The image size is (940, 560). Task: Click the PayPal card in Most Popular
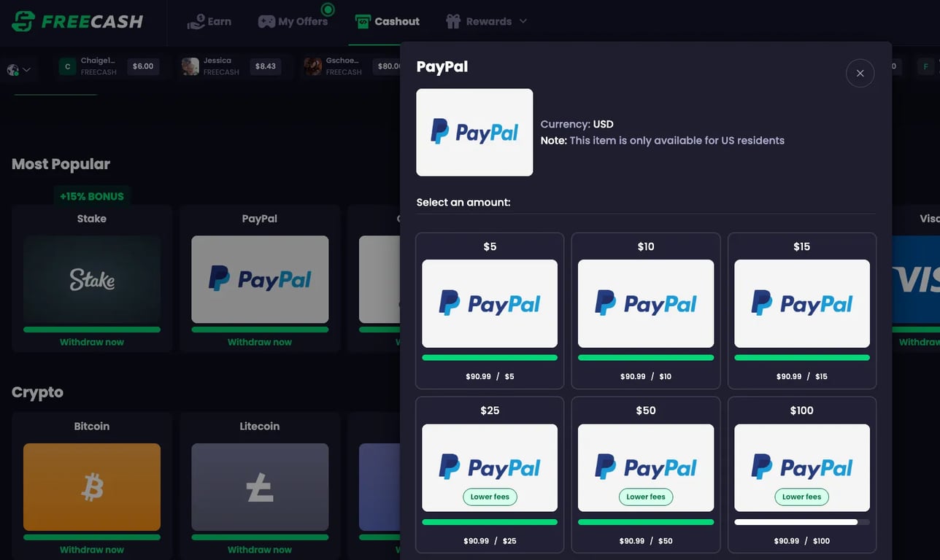pyautogui.click(x=260, y=279)
